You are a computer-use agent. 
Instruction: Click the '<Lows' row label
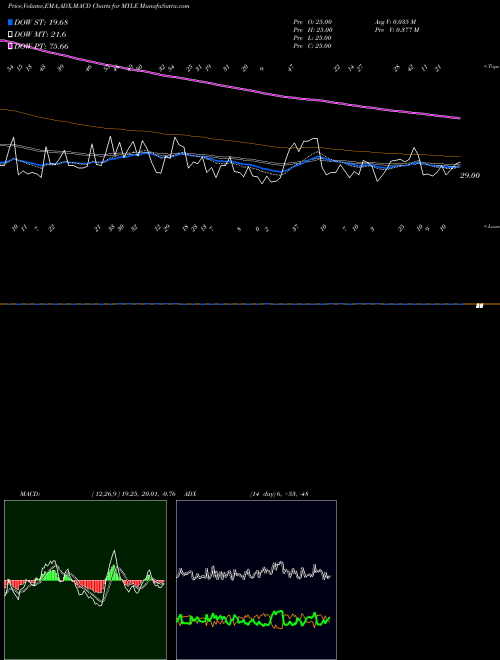pyautogui.click(x=491, y=226)
